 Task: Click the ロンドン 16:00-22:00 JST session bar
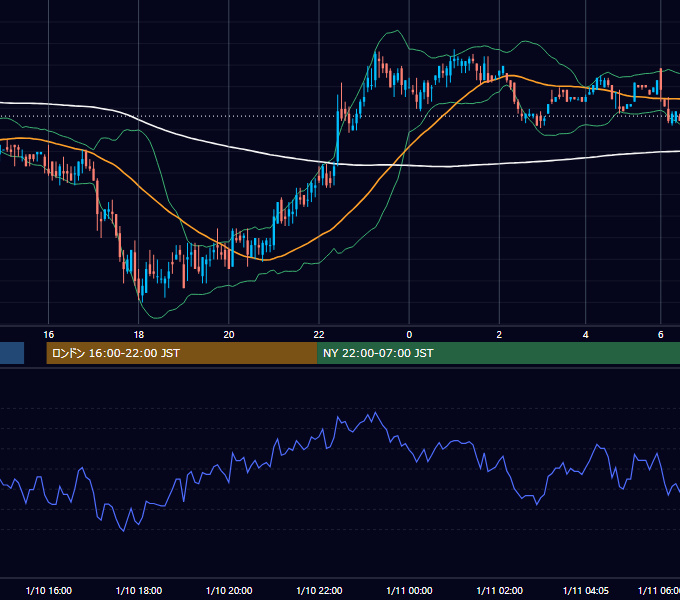(182, 353)
